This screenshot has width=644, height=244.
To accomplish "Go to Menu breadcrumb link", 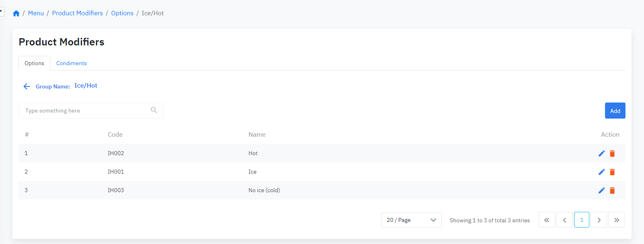I will (36, 13).
